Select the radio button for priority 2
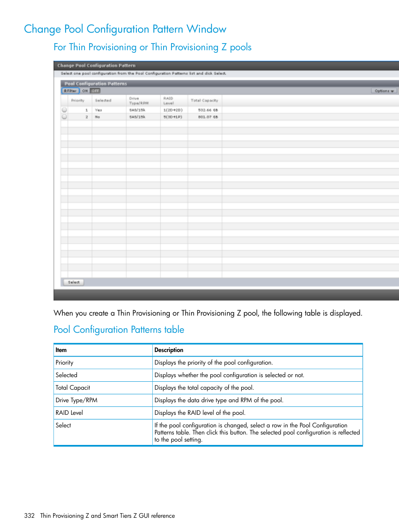Image resolution: width=399 pixels, height=532 pixels. [64, 117]
